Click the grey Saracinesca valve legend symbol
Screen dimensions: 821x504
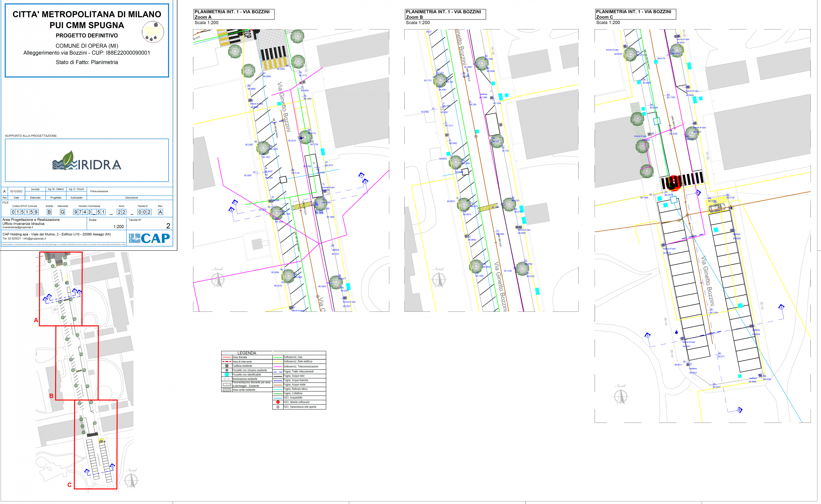point(278,407)
